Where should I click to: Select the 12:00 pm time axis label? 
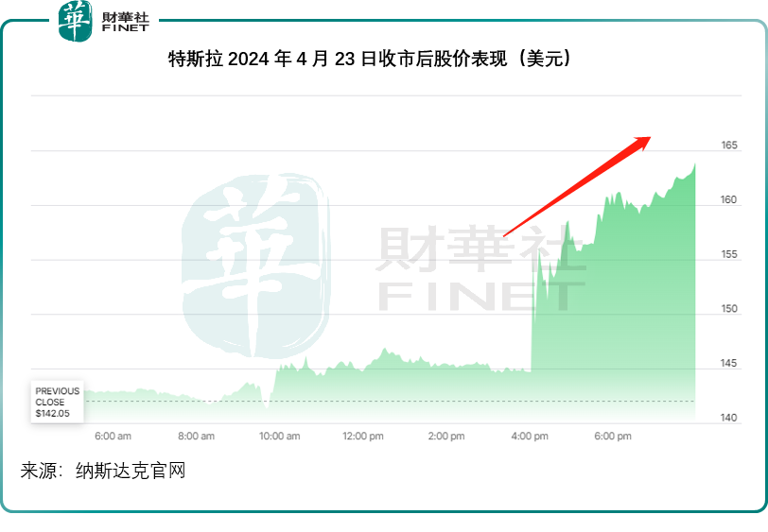pos(362,437)
